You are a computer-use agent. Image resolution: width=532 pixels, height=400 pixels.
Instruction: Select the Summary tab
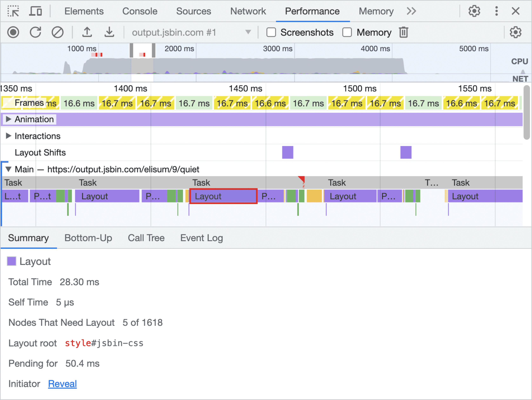coord(28,237)
